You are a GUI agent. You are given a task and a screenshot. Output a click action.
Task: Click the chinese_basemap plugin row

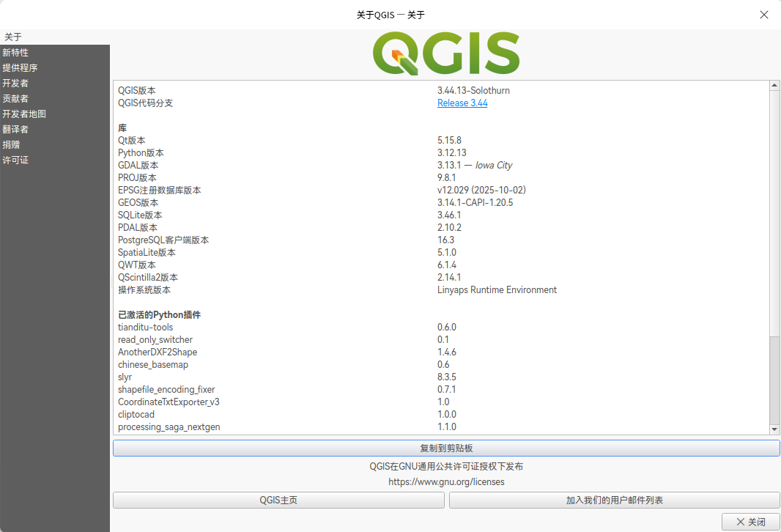(x=153, y=365)
